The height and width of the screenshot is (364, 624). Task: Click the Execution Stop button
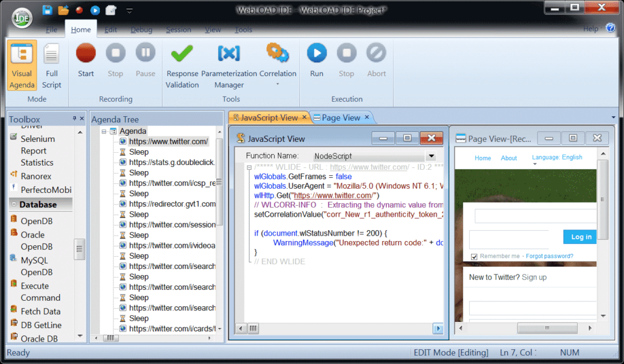pos(347,60)
